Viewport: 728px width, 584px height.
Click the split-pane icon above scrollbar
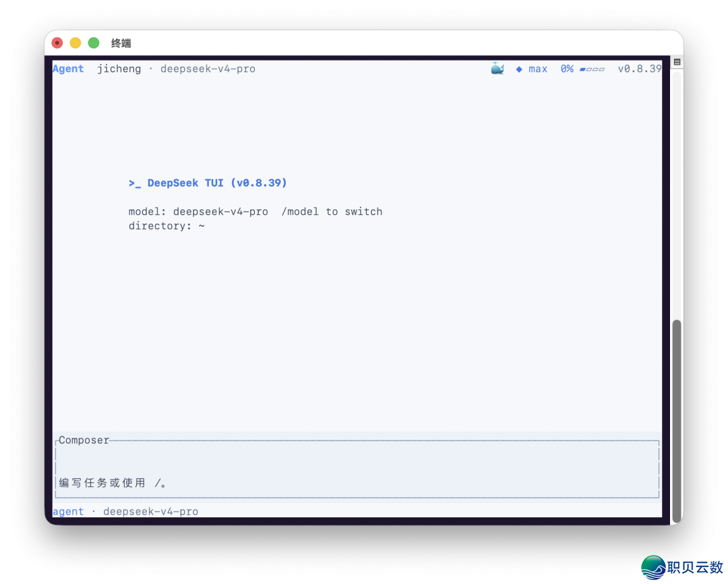point(677,62)
